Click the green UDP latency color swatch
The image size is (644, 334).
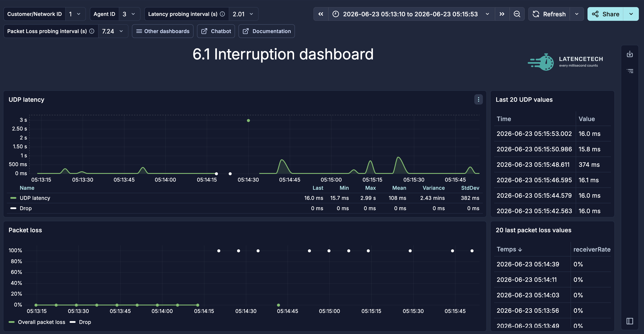point(13,198)
